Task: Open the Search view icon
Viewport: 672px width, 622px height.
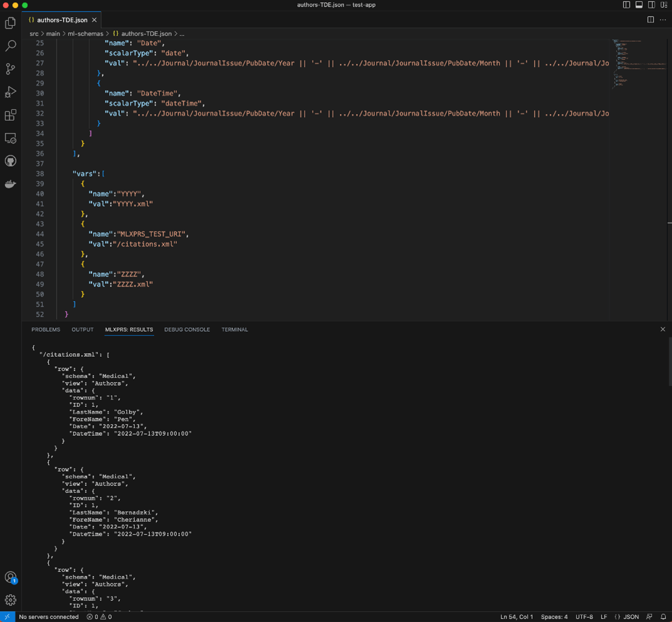Action: click(11, 46)
